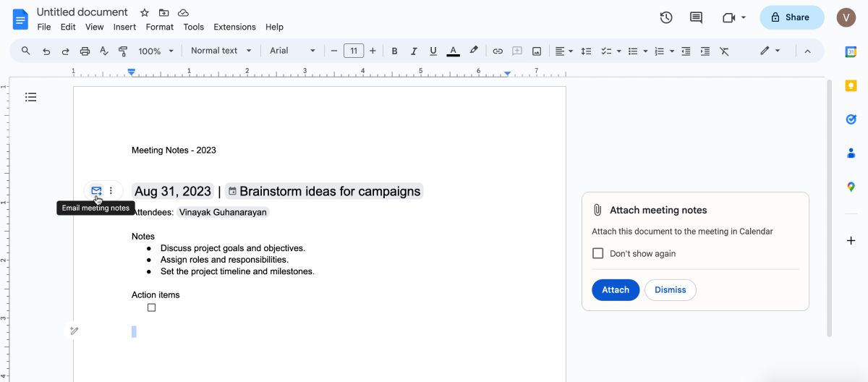Click the Email meeting notes icon
The height and width of the screenshot is (382, 868).
(96, 191)
